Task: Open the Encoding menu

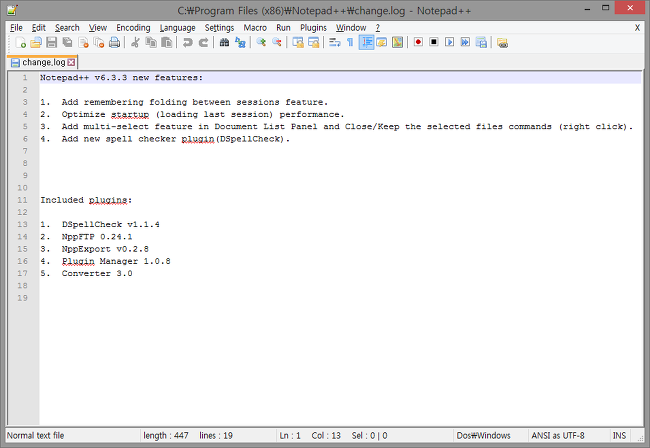Action: [133, 28]
